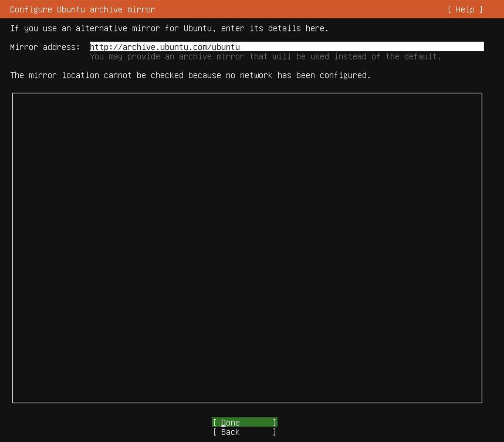Go back with the Back button
The height and width of the screenshot is (442, 504).
[x=244, y=431]
